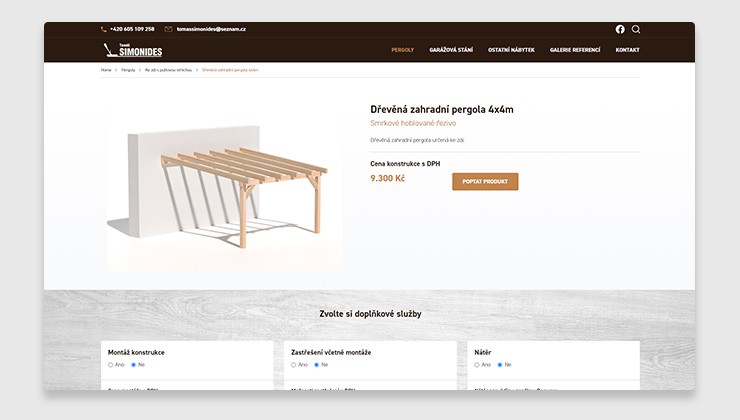
Task: Click the phone number link
Action: click(x=132, y=29)
